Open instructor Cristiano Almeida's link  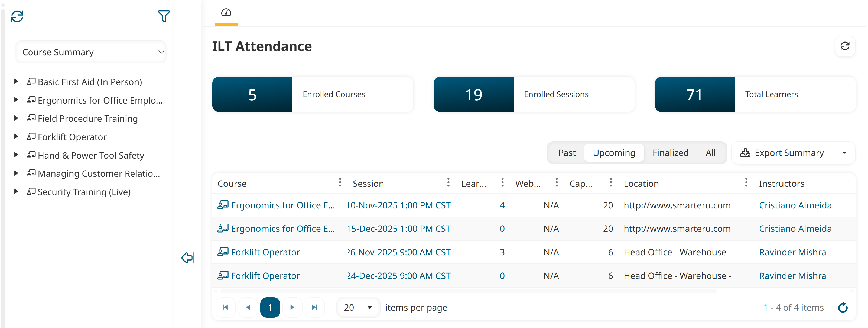pyautogui.click(x=795, y=205)
